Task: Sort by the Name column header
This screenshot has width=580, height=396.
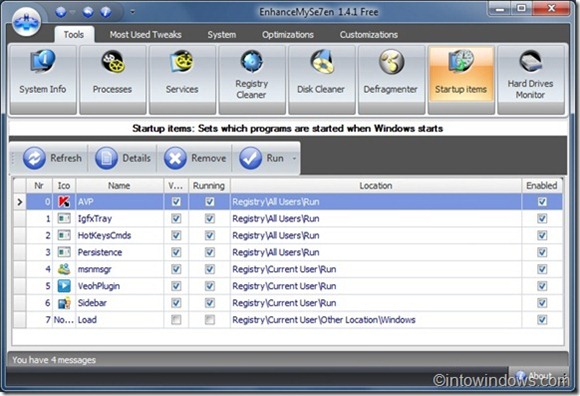Action: 119,186
